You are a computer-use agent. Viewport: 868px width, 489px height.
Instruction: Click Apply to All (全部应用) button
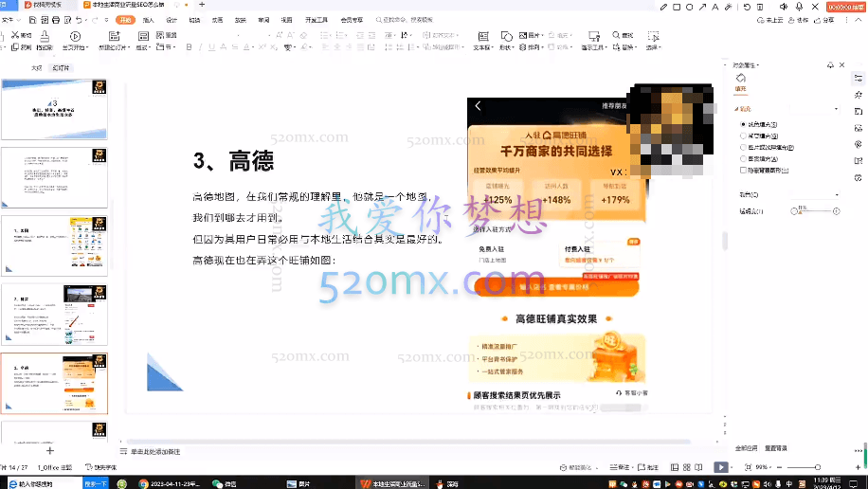point(746,448)
